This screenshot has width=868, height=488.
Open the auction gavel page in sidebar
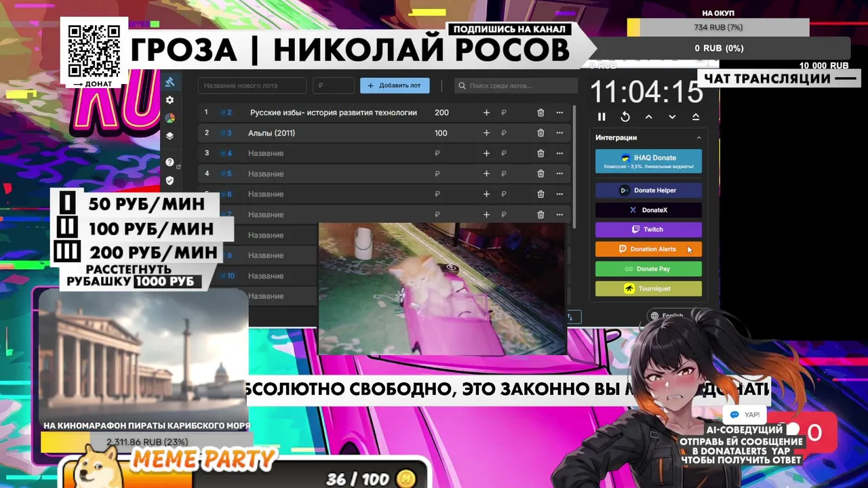(x=170, y=82)
